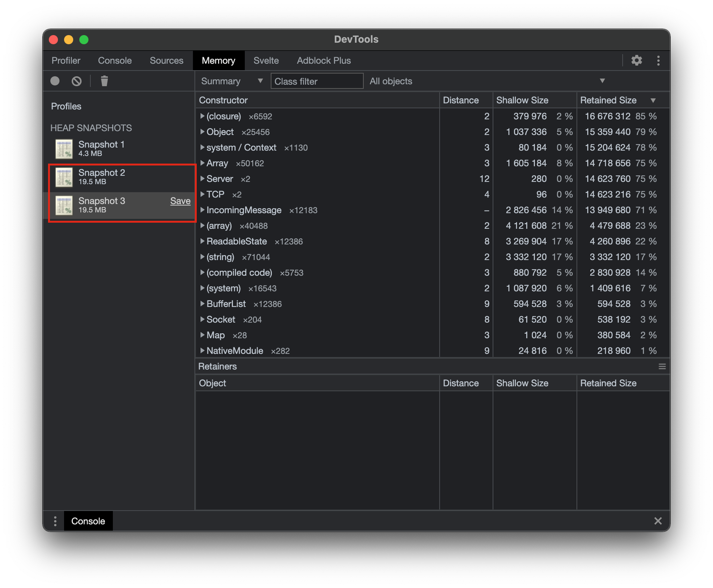Expand the (string) constructor row
The image size is (713, 588).
202,257
